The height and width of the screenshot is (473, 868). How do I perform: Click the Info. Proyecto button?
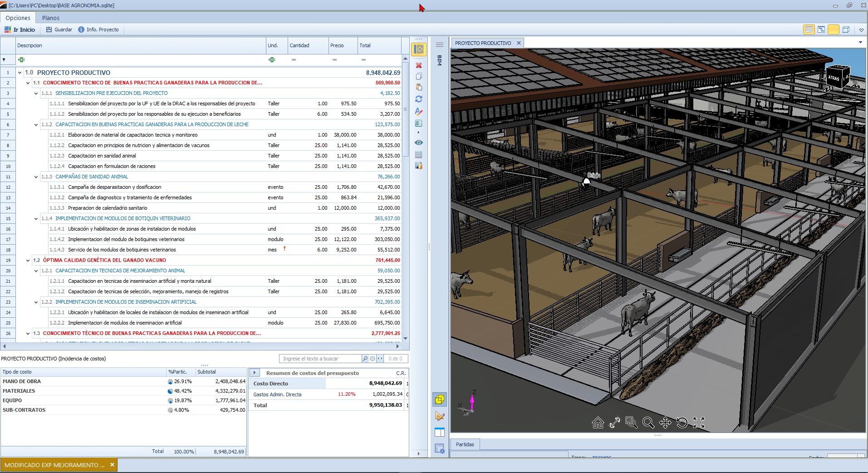[x=98, y=30]
